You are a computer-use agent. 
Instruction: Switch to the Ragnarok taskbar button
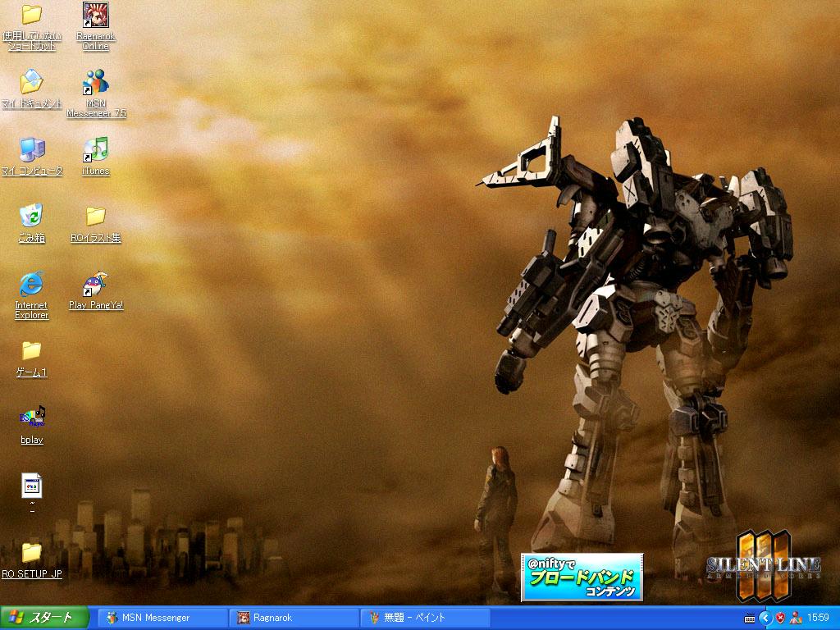tap(294, 618)
